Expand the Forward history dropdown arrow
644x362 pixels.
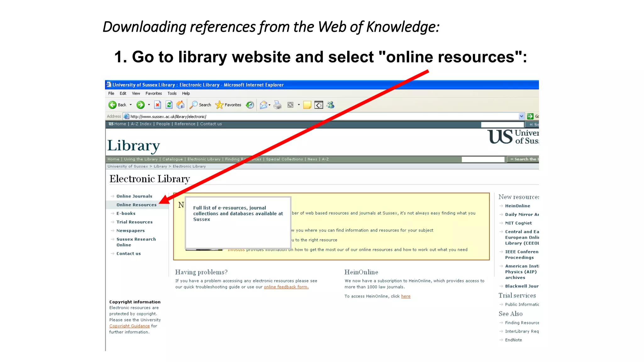[x=149, y=105]
